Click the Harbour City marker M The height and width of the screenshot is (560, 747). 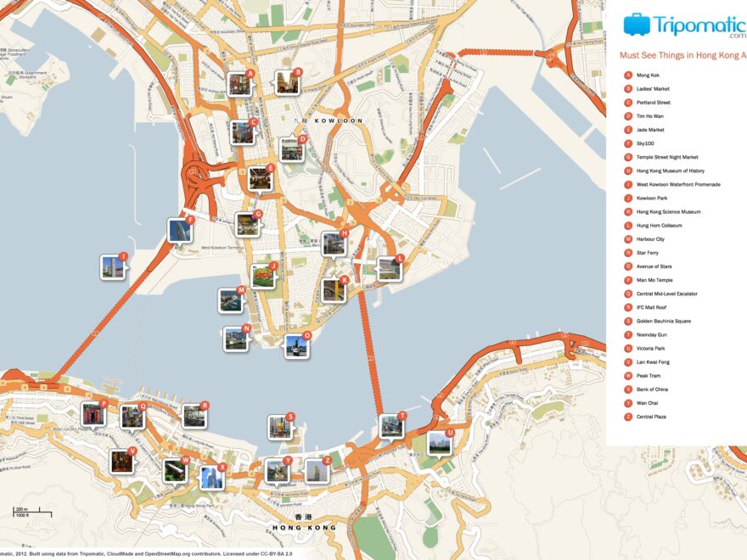240,289
